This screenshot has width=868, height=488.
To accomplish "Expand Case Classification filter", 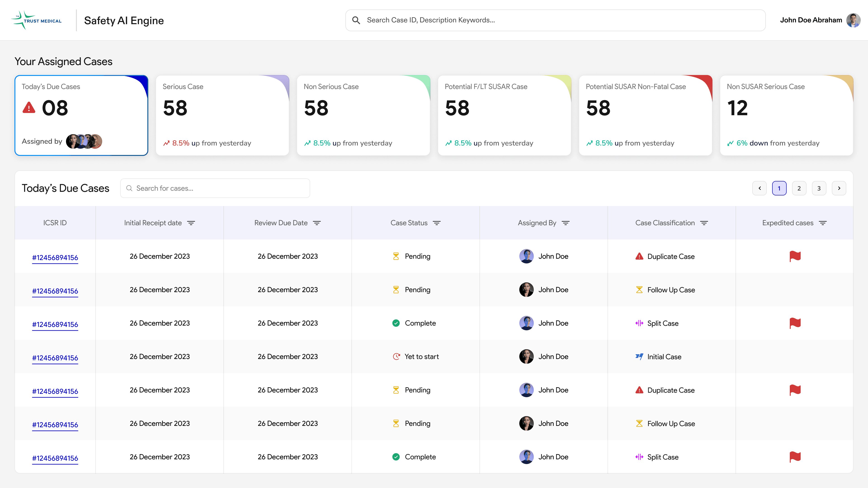I will pyautogui.click(x=704, y=223).
